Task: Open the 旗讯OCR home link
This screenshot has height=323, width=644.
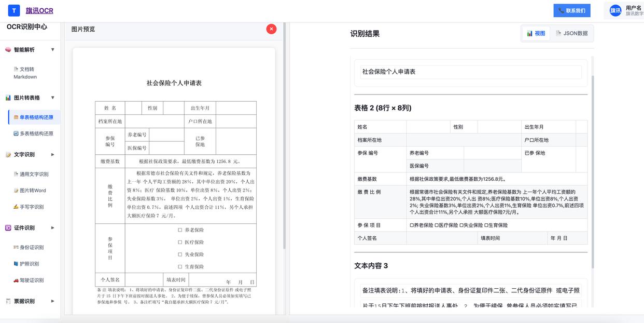Action: [x=39, y=10]
